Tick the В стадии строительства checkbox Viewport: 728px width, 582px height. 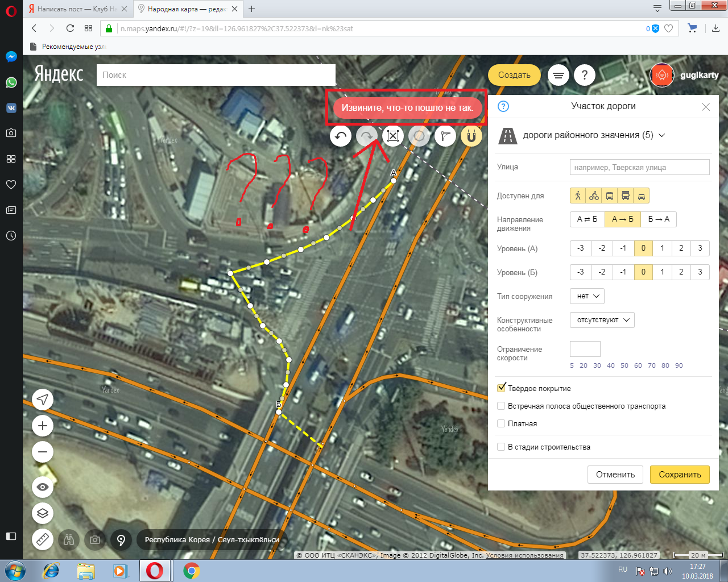pos(501,447)
